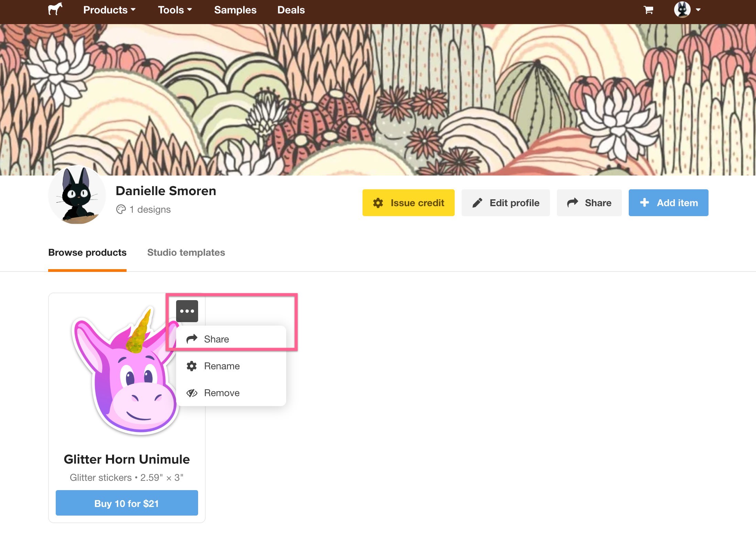The image size is (756, 550).
Task: Click the pencil icon on Edit profile
Action: pyautogui.click(x=477, y=203)
